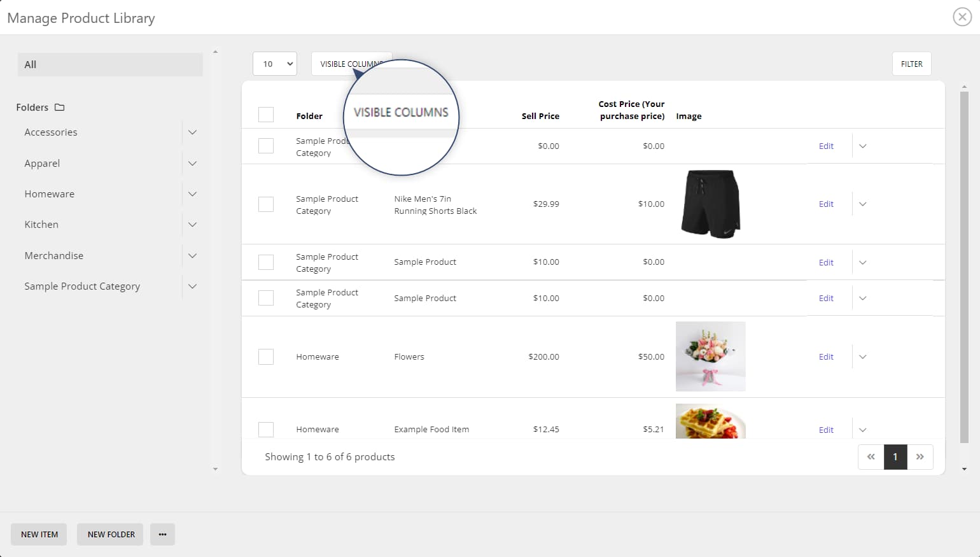Edit the Flowers product

pyautogui.click(x=825, y=356)
